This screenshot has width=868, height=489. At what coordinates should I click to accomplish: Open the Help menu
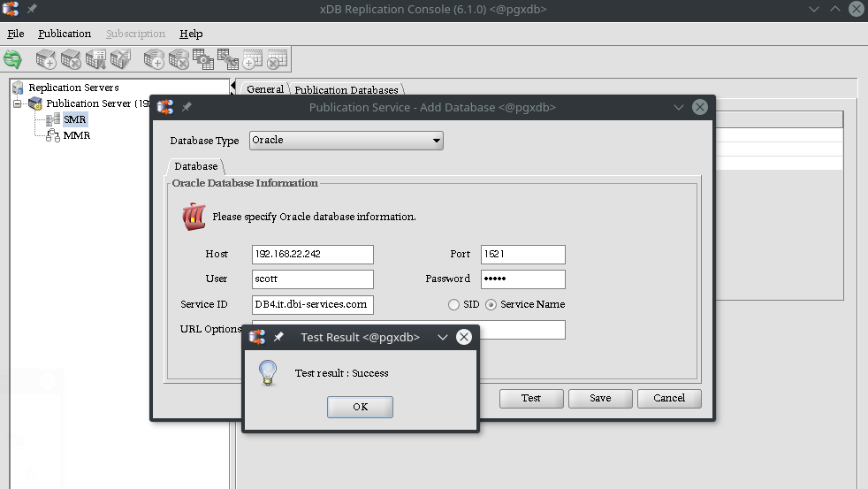(x=191, y=34)
